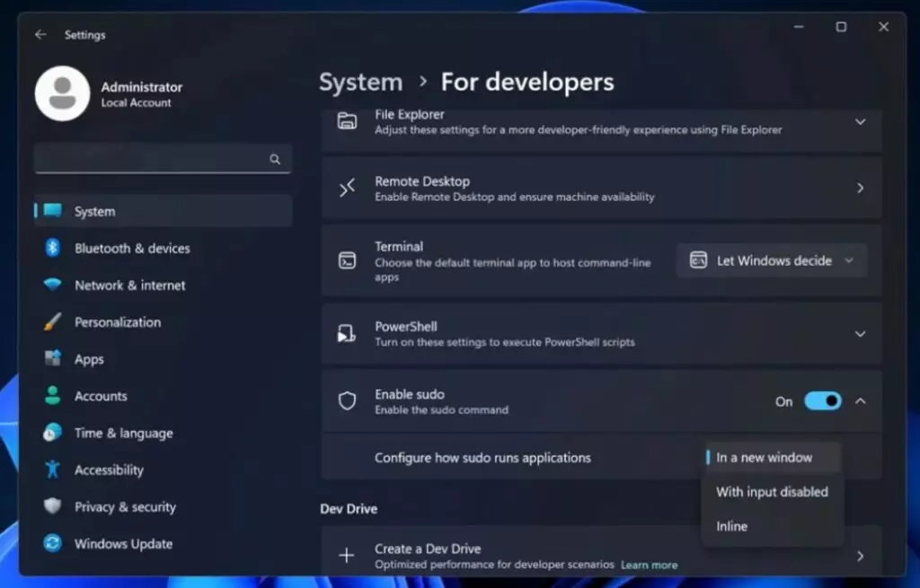Viewport: 920px width, 588px height.
Task: Open the Learn more link for Dev Drive
Action: 649,565
